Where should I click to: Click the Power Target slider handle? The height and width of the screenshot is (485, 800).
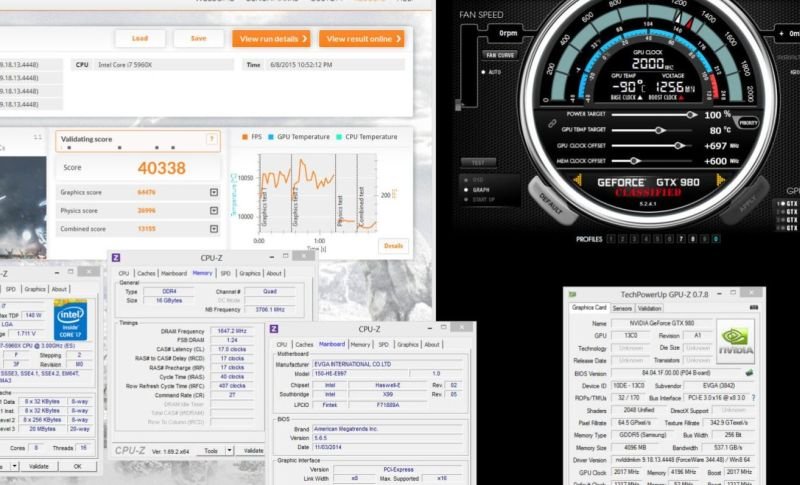pos(690,115)
